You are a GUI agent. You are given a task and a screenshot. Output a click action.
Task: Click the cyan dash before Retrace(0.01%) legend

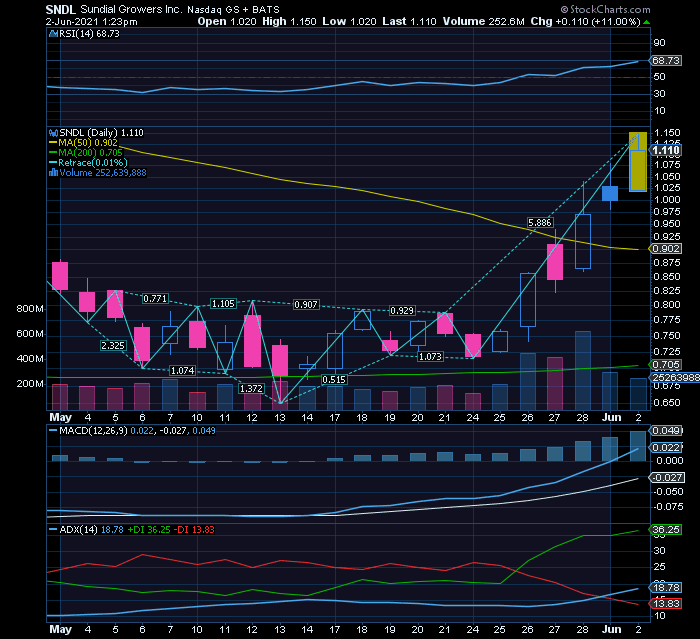coord(53,163)
